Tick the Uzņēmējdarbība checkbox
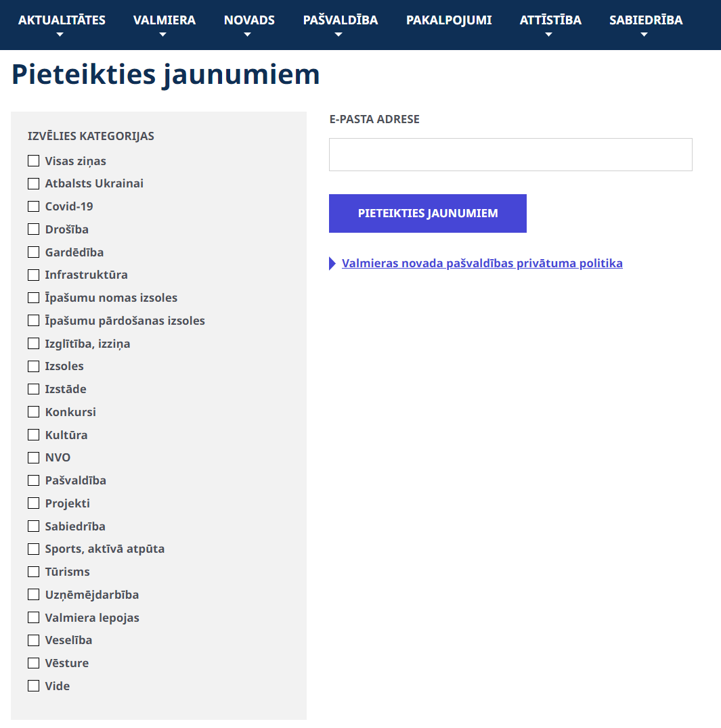Image resolution: width=721 pixels, height=728 pixels. coord(33,594)
